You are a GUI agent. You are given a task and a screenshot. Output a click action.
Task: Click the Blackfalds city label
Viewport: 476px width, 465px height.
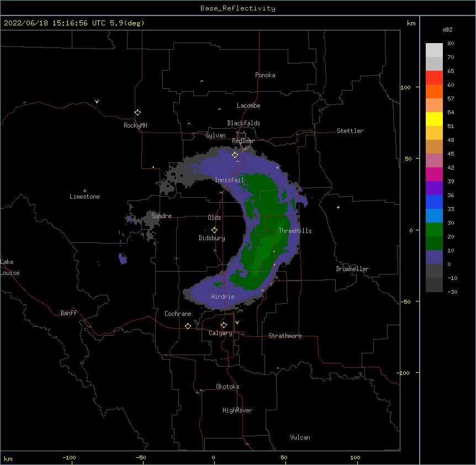(244, 123)
